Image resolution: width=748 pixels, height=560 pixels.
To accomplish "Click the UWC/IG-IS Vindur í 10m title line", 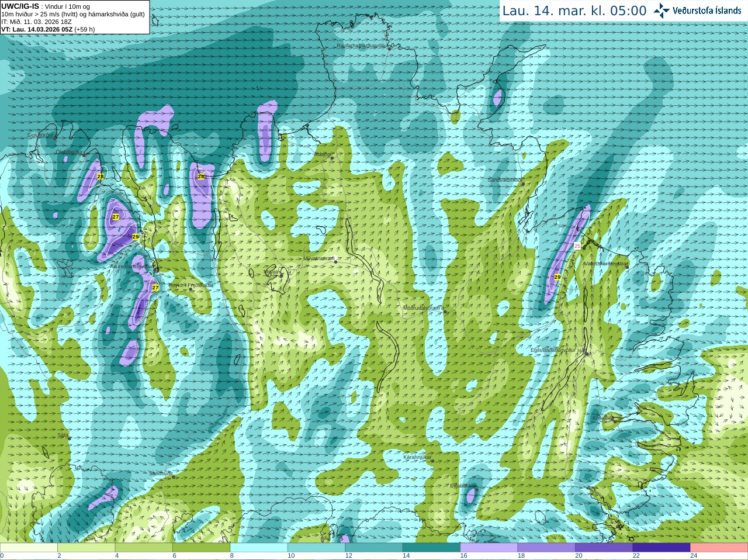I will coord(46,6).
